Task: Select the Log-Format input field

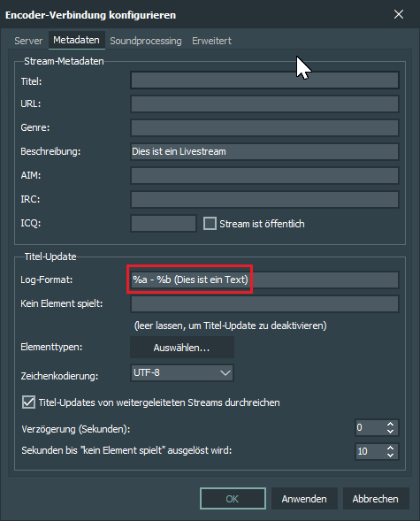Action: coord(264,280)
